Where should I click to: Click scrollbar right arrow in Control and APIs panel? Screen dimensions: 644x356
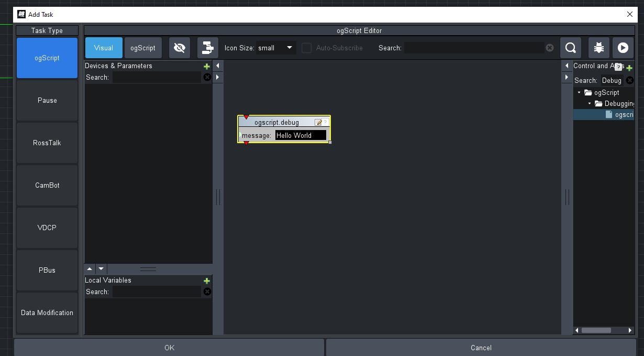pyautogui.click(x=630, y=330)
